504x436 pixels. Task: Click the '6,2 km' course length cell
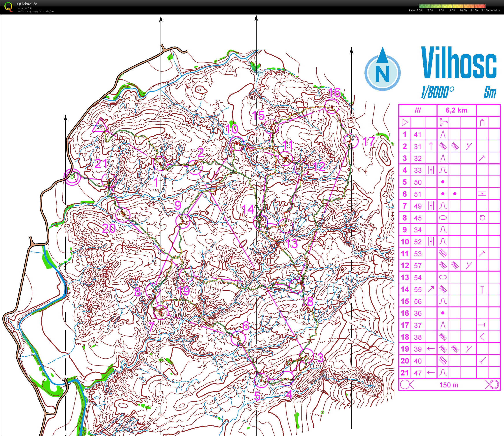point(456,110)
